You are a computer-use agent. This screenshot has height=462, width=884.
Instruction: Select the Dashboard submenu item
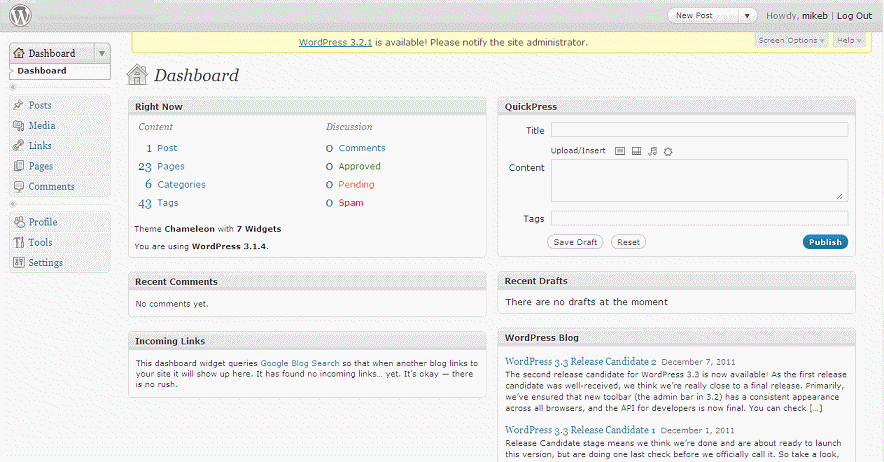(x=42, y=71)
